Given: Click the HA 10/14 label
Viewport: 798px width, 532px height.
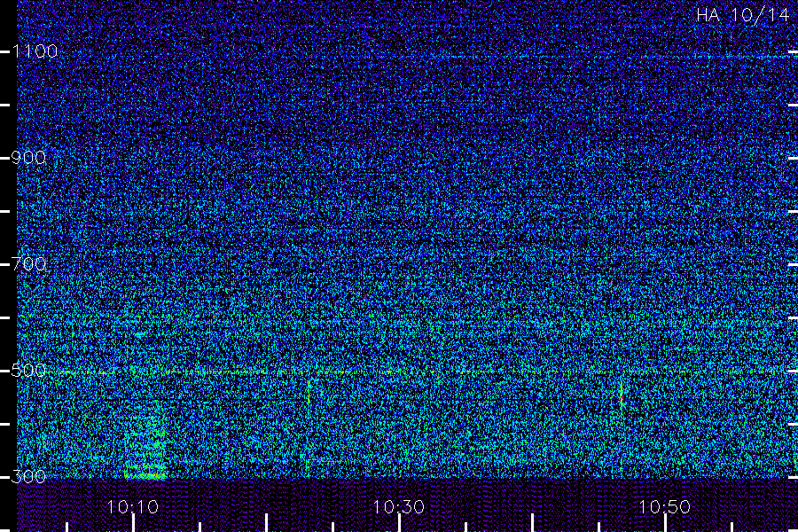Looking at the screenshot, I should (742, 15).
